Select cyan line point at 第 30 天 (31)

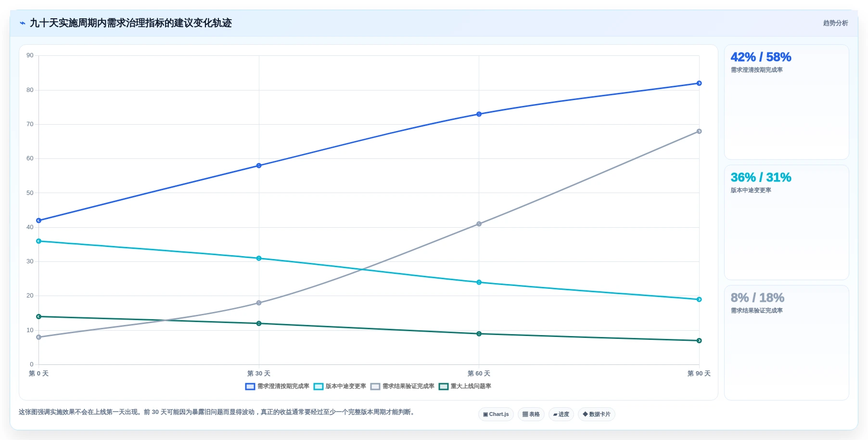coord(259,259)
